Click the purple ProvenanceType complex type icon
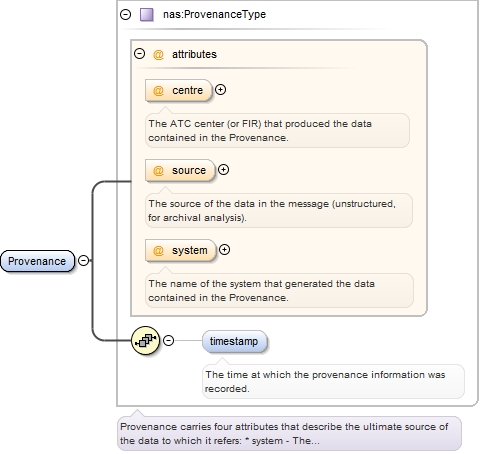 [147, 15]
